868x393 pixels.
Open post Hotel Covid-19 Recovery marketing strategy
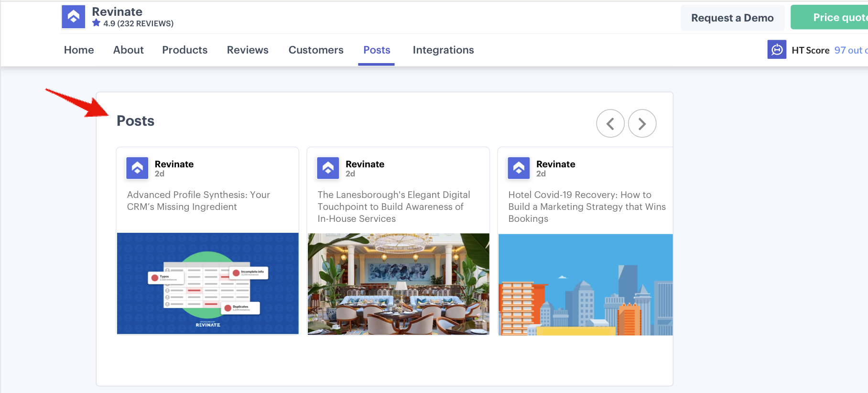click(x=587, y=207)
